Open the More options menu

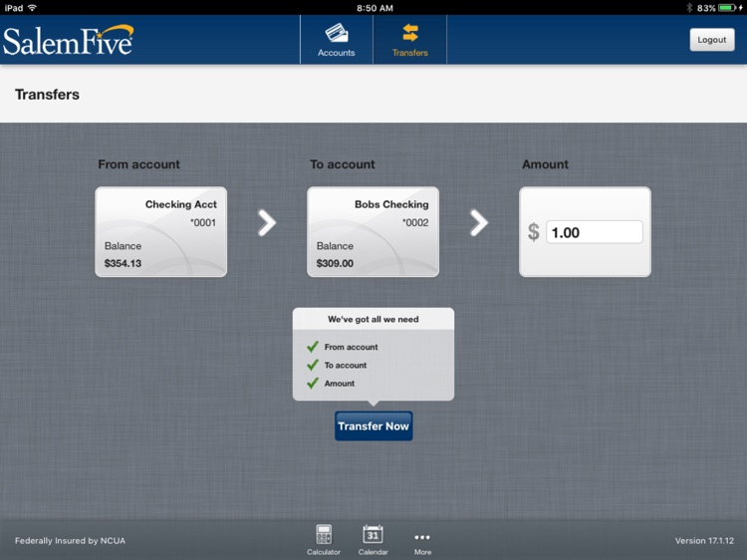[422, 543]
